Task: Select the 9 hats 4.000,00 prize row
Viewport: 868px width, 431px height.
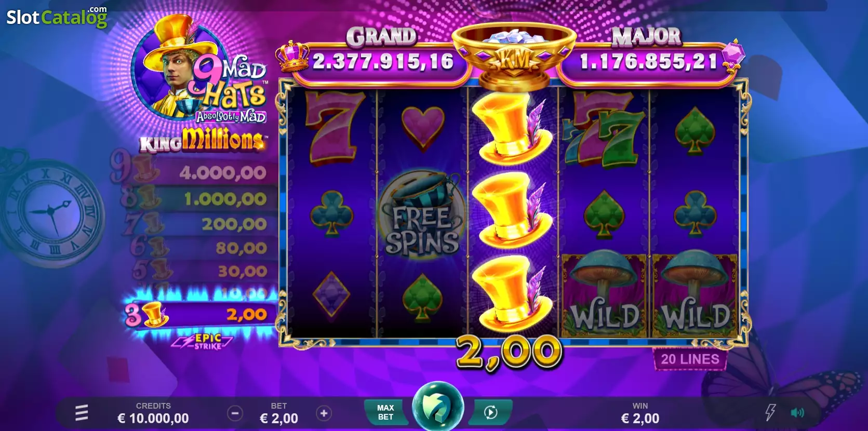Action: pyautogui.click(x=193, y=172)
